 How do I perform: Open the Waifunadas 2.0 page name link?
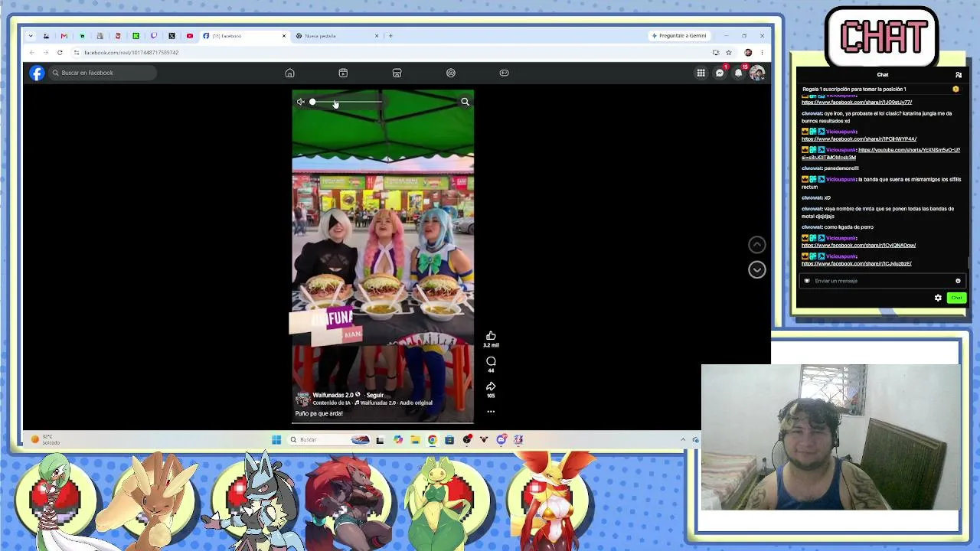pyautogui.click(x=333, y=395)
